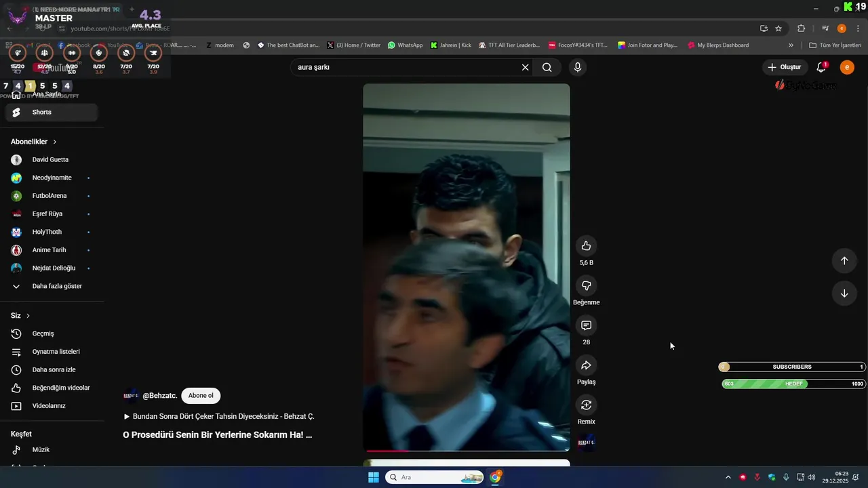The height and width of the screenshot is (488, 868).
Task: Open linked video 'Bundan Sonra Dört Çeker Tahsin'
Action: 218,417
